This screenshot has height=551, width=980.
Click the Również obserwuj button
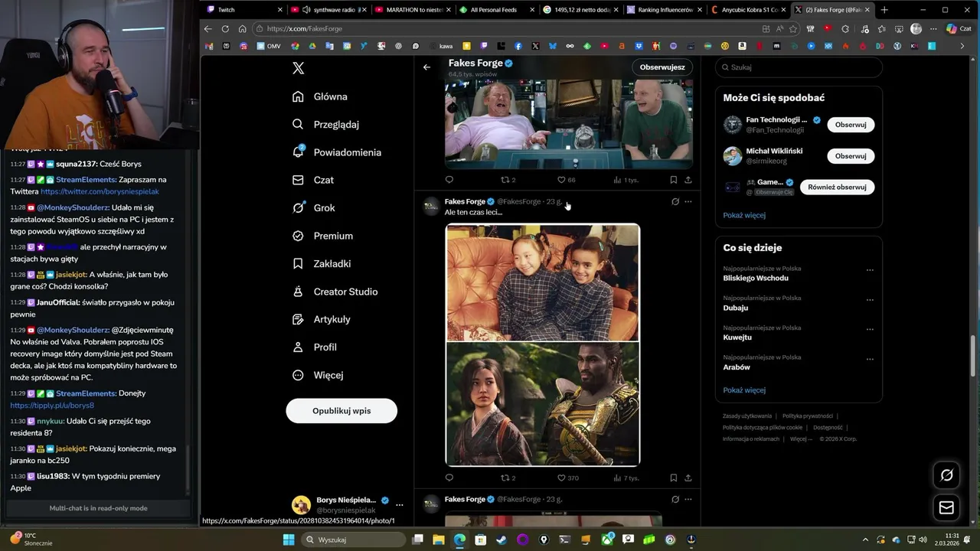pyautogui.click(x=837, y=187)
